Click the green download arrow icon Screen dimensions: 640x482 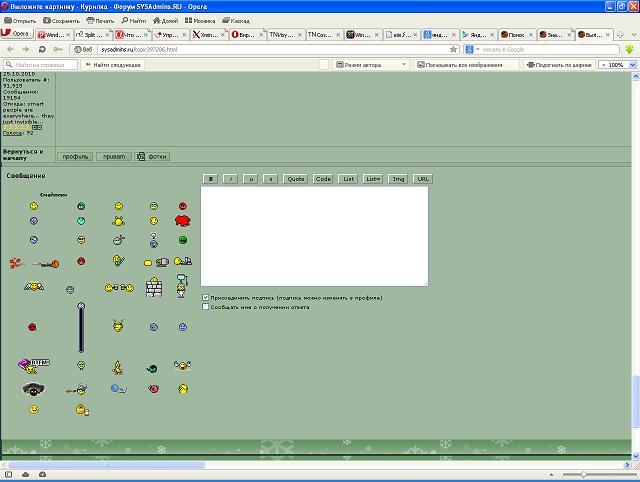coord(629,49)
